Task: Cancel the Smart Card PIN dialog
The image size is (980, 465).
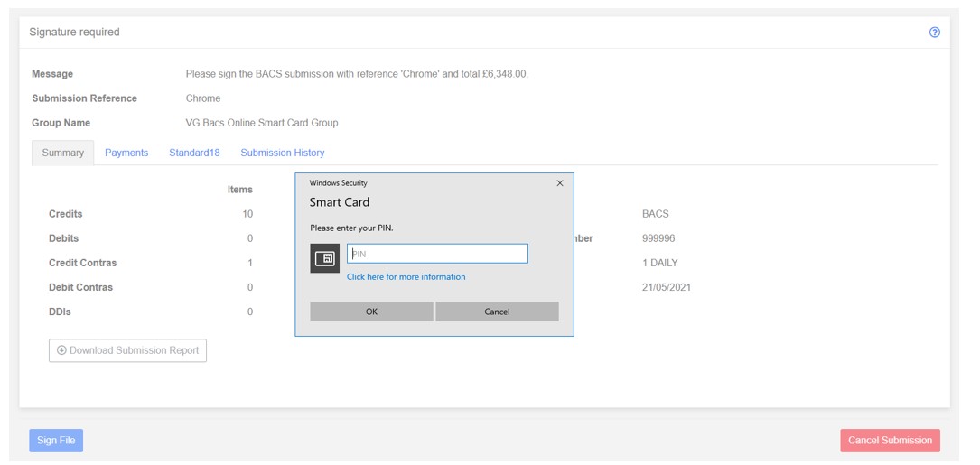Action: (497, 312)
